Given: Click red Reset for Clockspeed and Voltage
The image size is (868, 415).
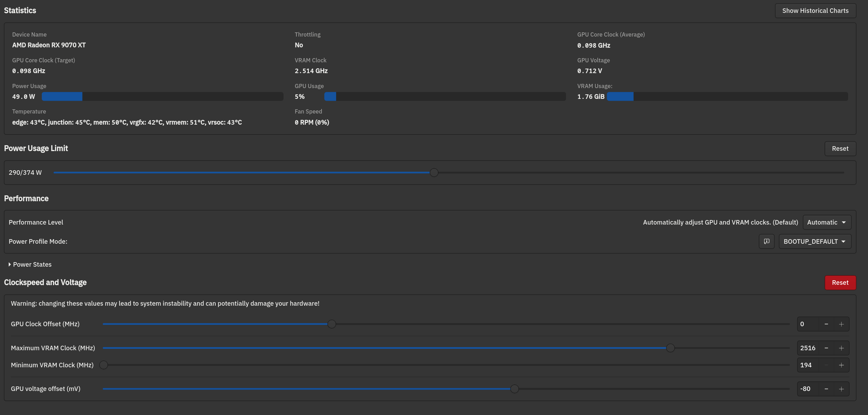Looking at the screenshot, I should click(x=840, y=283).
